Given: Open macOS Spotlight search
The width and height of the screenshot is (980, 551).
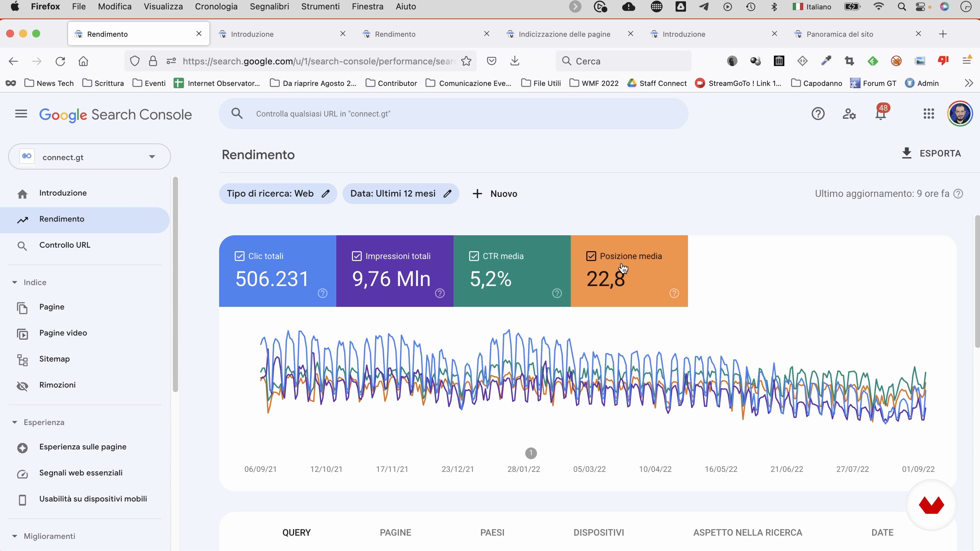Looking at the screenshot, I should 902,6.
